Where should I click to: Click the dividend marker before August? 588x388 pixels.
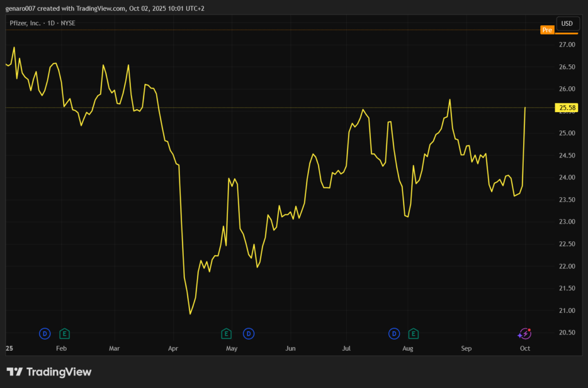(x=394, y=333)
